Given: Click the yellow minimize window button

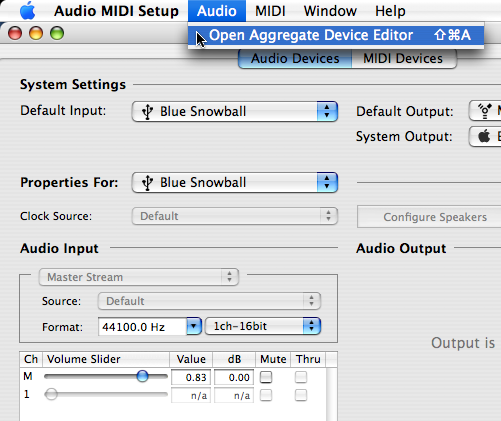Looking at the screenshot, I should 36,33.
